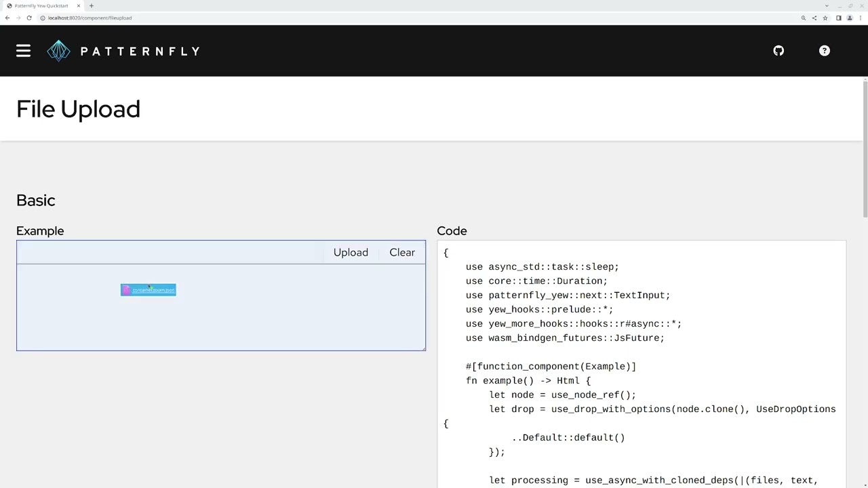Open the GitHub repository icon link
Viewport: 868px width, 488px height.
coord(778,51)
